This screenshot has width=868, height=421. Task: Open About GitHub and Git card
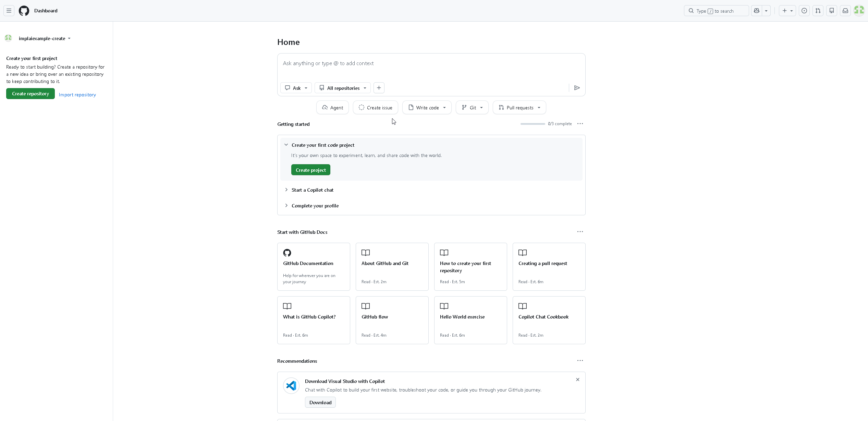click(x=392, y=267)
